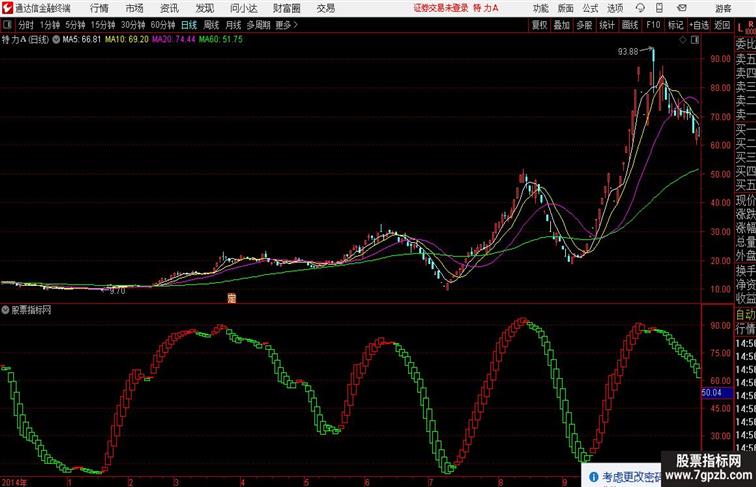Screen dimensions: 756x487
Task: Click the 特力A(日线) chart title
Action: coord(25,40)
